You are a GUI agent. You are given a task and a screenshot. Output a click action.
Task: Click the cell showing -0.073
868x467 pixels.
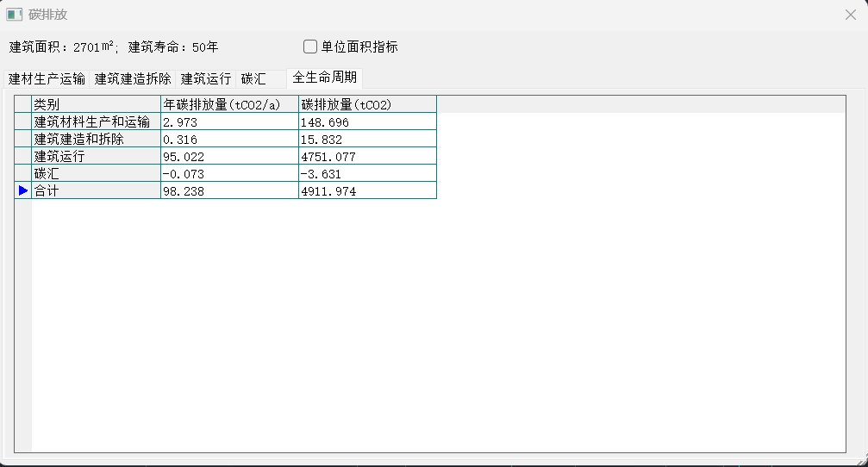pyautogui.click(x=229, y=174)
